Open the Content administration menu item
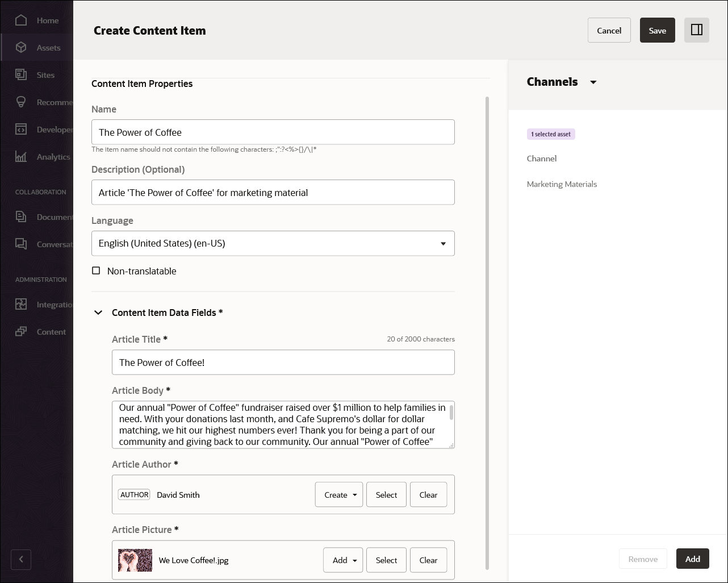This screenshot has height=583, width=728. pyautogui.click(x=51, y=332)
